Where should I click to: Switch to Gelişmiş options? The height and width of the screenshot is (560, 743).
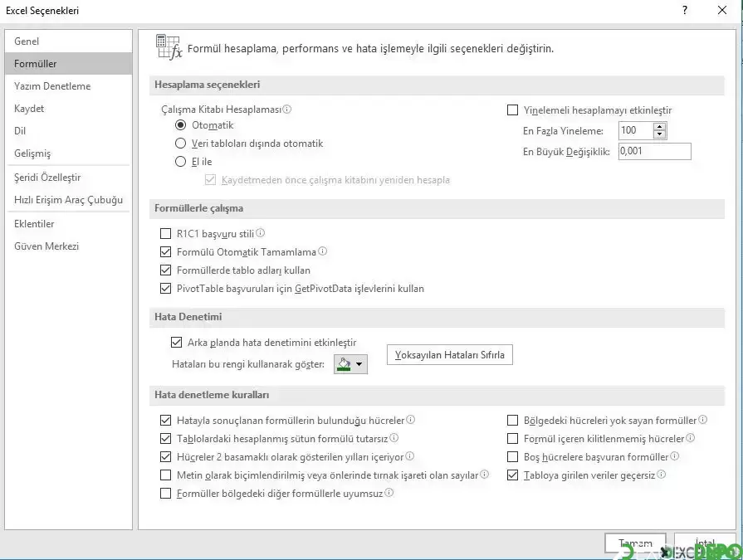coord(68,153)
